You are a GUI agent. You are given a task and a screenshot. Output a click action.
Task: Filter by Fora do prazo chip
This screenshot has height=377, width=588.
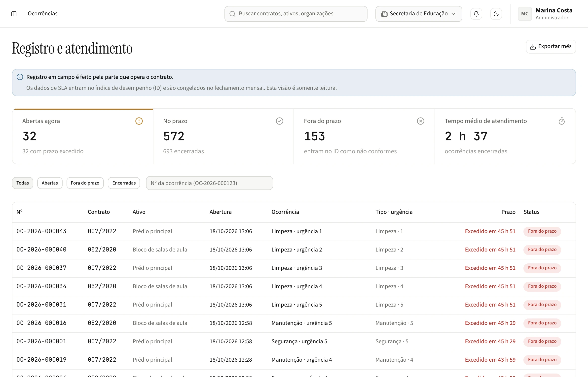[x=85, y=183]
